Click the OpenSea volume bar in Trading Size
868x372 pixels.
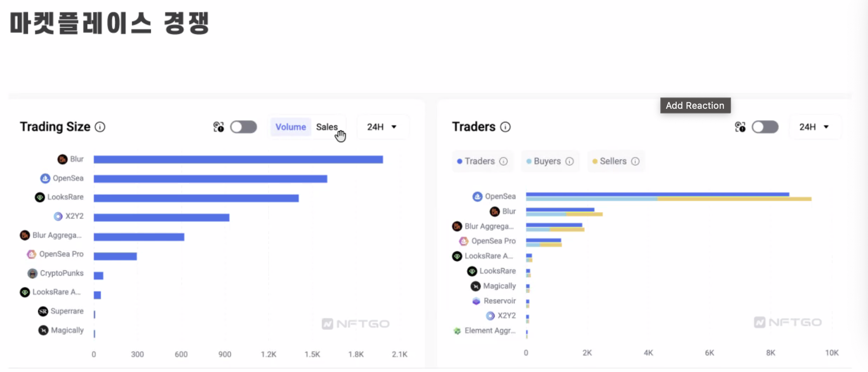(210, 179)
